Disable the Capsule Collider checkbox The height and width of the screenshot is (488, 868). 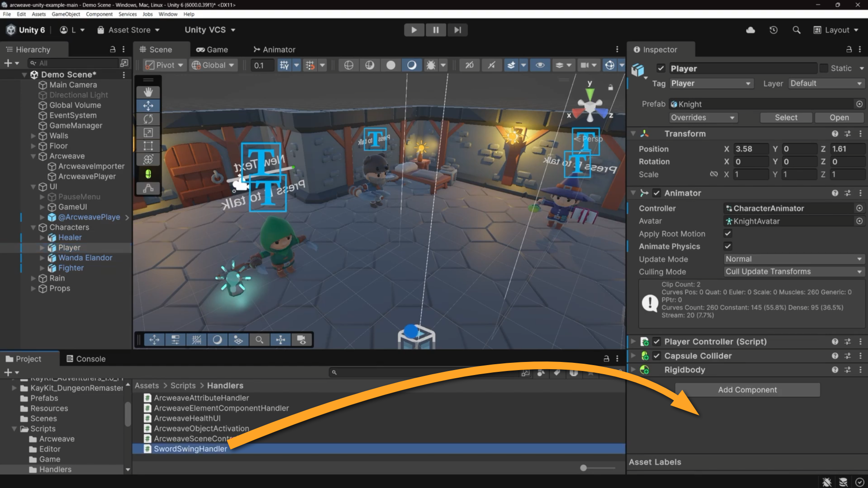[656, 356]
